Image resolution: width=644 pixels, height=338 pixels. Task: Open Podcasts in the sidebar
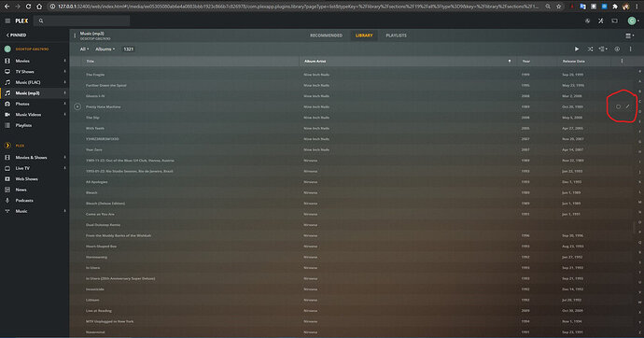click(24, 201)
